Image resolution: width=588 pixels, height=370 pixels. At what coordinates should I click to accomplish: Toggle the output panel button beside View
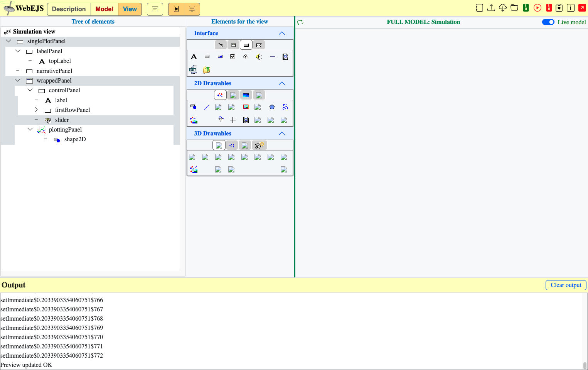click(x=155, y=9)
